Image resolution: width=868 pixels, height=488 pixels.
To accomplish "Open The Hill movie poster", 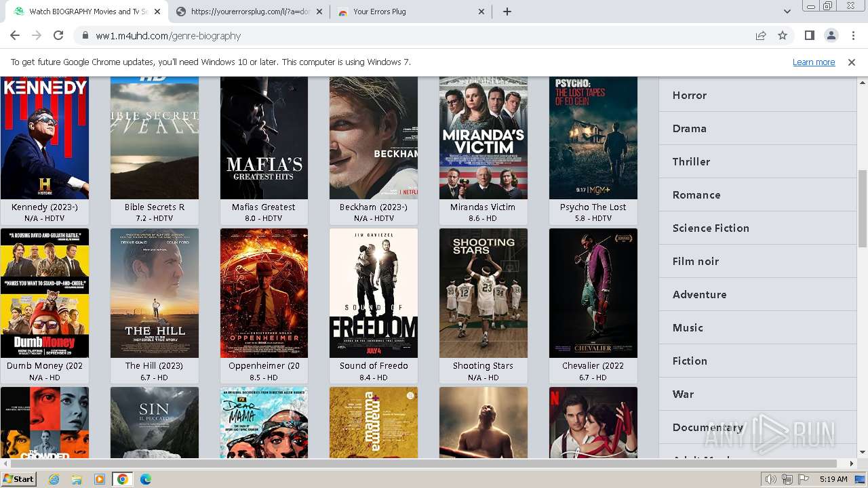I will pyautogui.click(x=155, y=293).
